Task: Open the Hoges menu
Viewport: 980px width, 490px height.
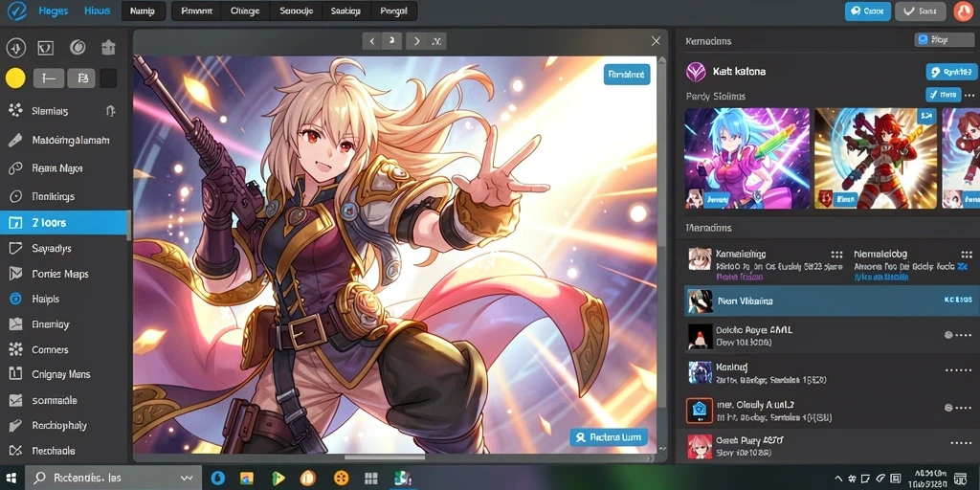Action: tap(54, 11)
